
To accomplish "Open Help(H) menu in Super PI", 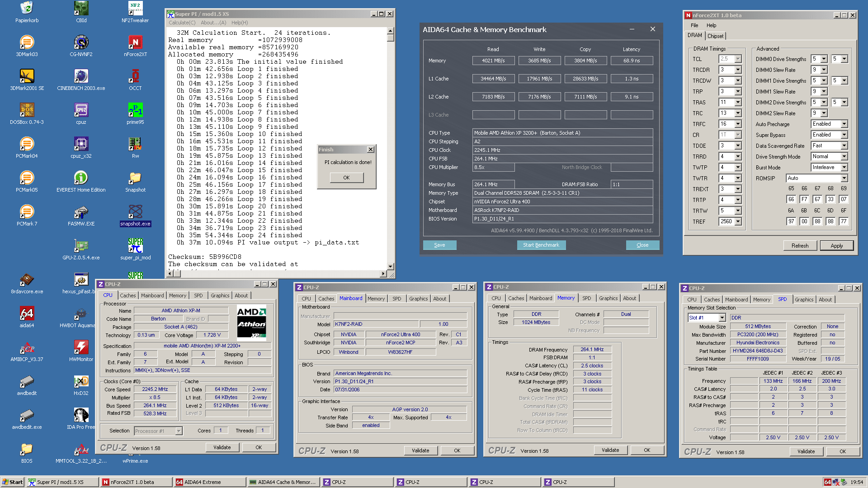I will [240, 23].
